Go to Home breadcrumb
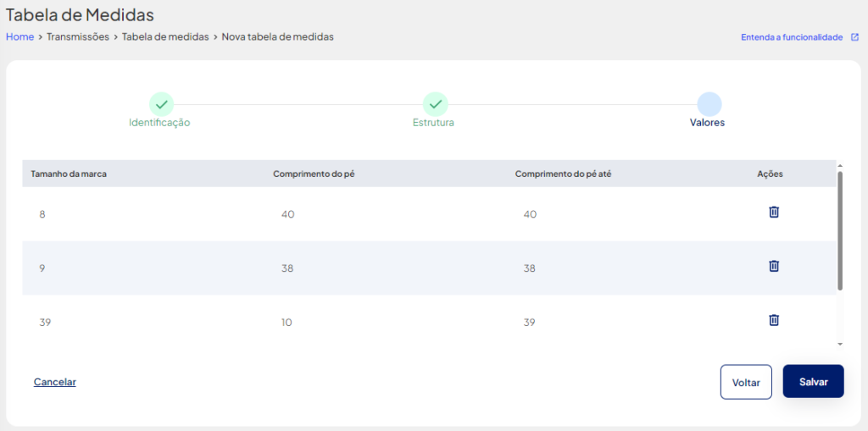Image resolution: width=868 pixels, height=431 pixels. pyautogui.click(x=19, y=37)
